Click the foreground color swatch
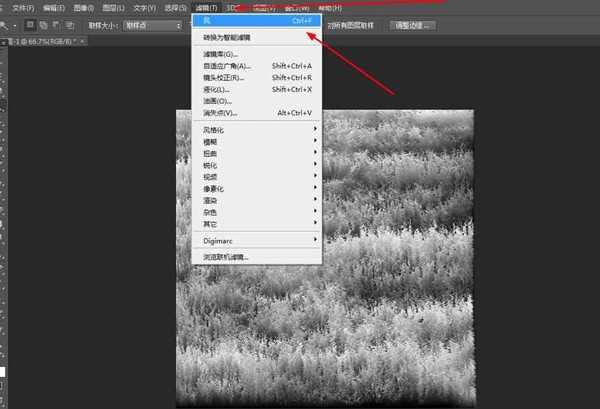The width and height of the screenshot is (600, 409). (3, 372)
